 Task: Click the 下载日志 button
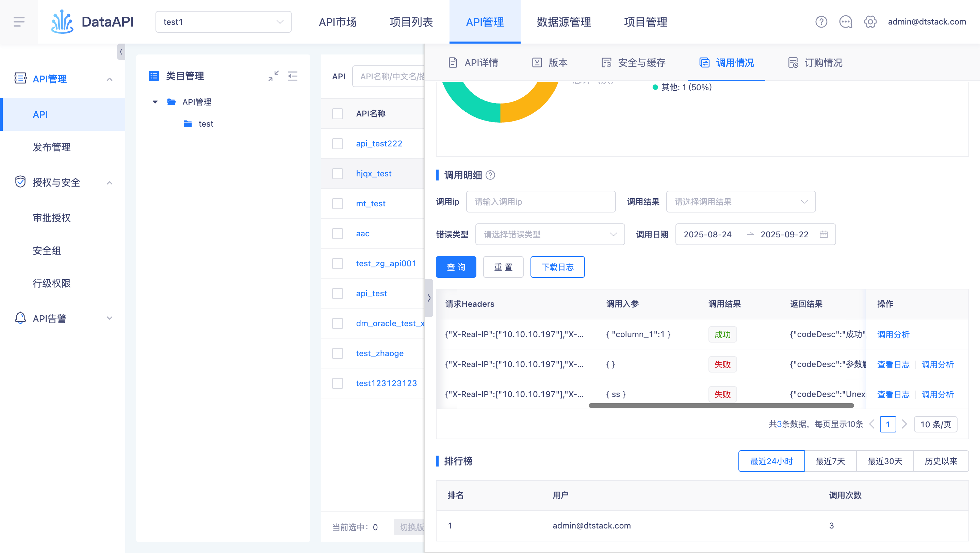tap(557, 267)
